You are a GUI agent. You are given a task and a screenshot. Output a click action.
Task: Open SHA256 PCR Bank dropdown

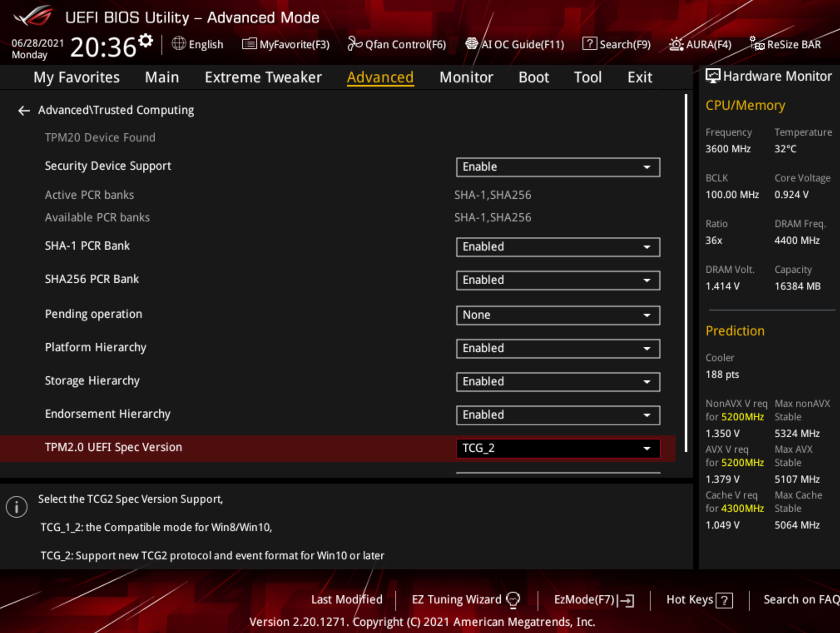point(558,280)
